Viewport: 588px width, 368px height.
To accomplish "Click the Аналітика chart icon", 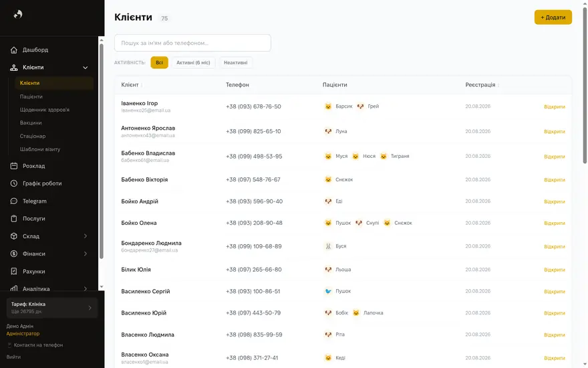I will tap(14, 289).
